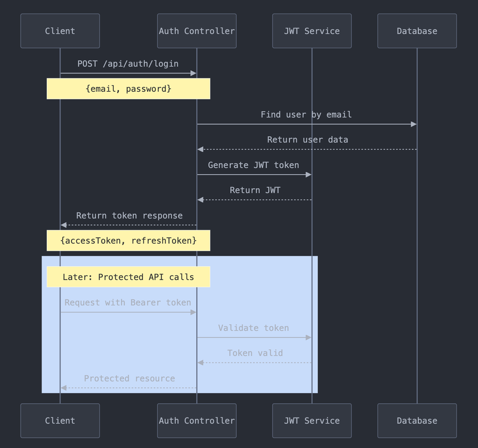Click the bottom Client box
Image resolution: width=478 pixels, height=448 pixels.
(x=60, y=421)
